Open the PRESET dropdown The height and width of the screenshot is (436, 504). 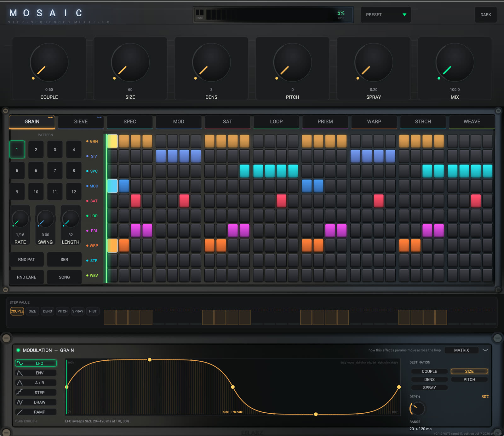386,14
